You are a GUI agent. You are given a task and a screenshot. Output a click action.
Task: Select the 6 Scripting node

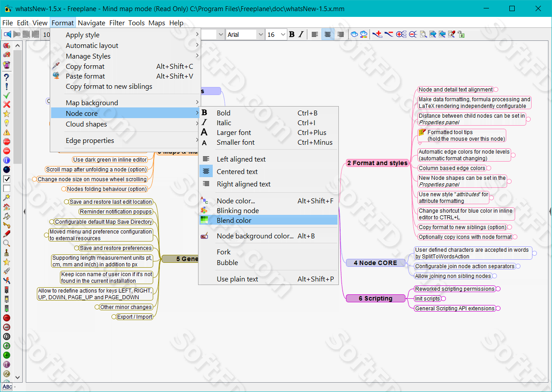point(376,298)
